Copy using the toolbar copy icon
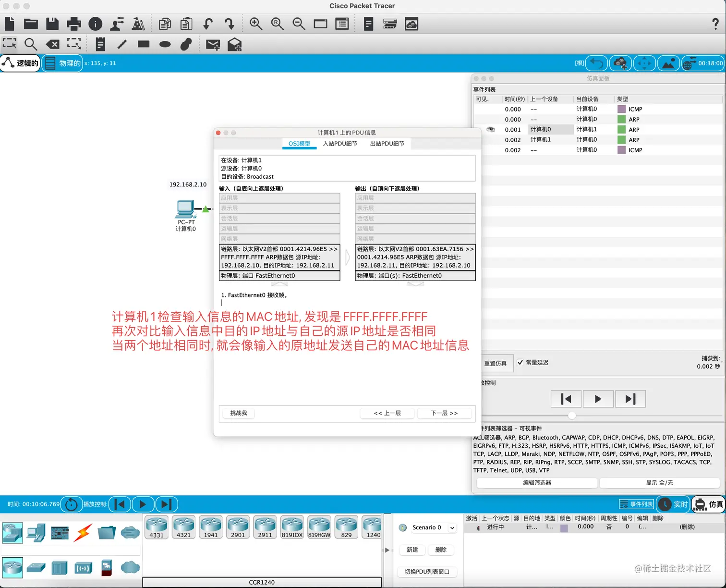Viewport: 726px width, 588px height. click(165, 24)
